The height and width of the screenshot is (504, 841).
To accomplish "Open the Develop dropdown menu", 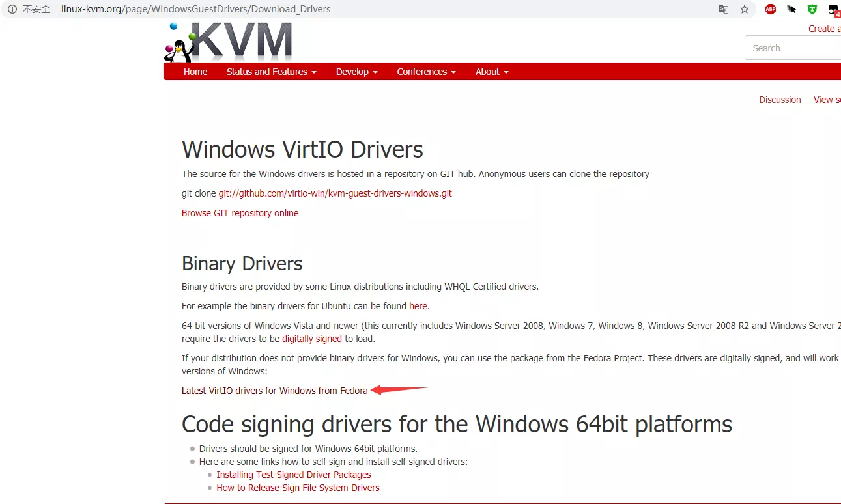I will [356, 72].
